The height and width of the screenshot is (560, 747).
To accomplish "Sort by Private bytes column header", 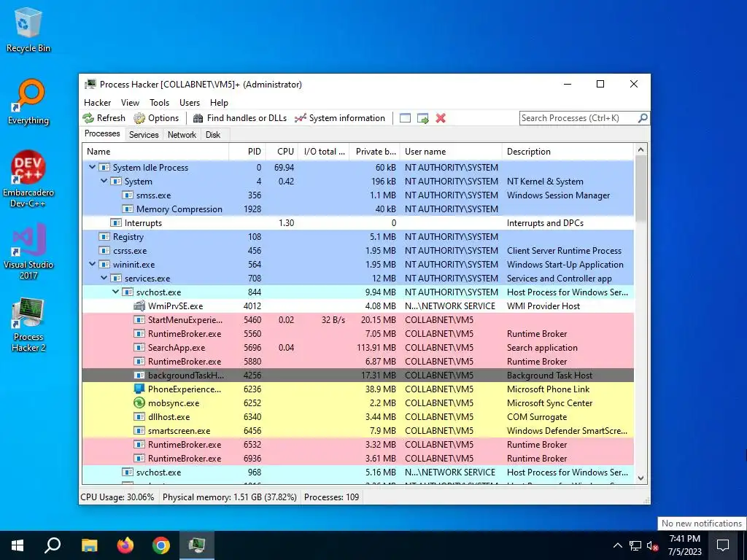I will click(375, 152).
